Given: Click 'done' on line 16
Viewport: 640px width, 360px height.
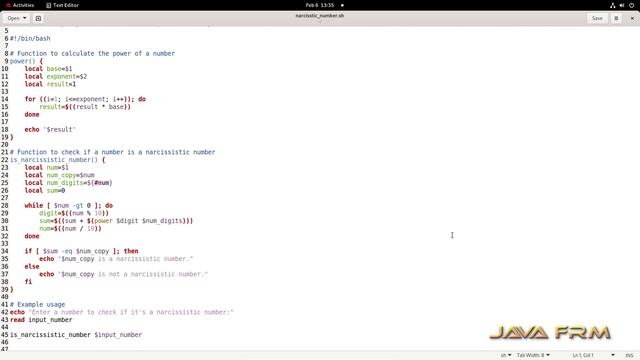Looking at the screenshot, I should click(x=32, y=114).
